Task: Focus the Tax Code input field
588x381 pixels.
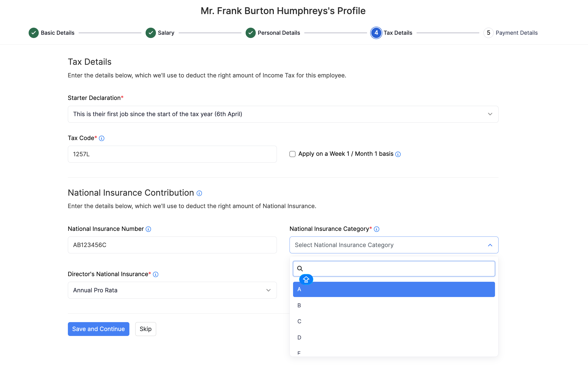Action: (172, 154)
